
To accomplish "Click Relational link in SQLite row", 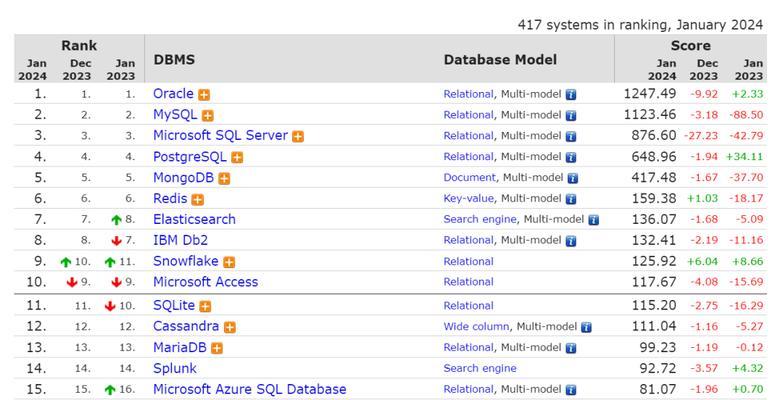I will tap(468, 306).
